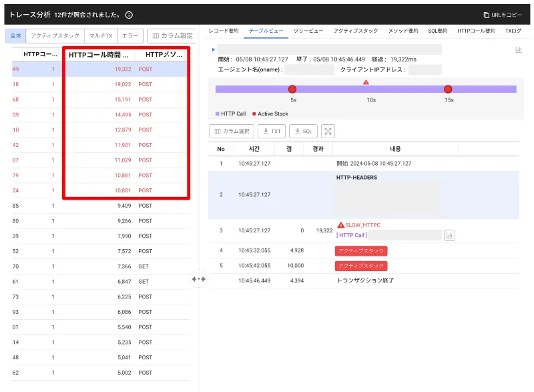Copy URL with URLをコピー button
The width and height of the screenshot is (534, 392).
503,15
